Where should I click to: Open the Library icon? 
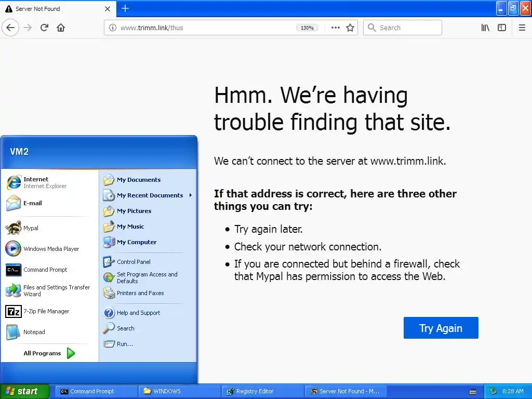pyautogui.click(x=485, y=28)
